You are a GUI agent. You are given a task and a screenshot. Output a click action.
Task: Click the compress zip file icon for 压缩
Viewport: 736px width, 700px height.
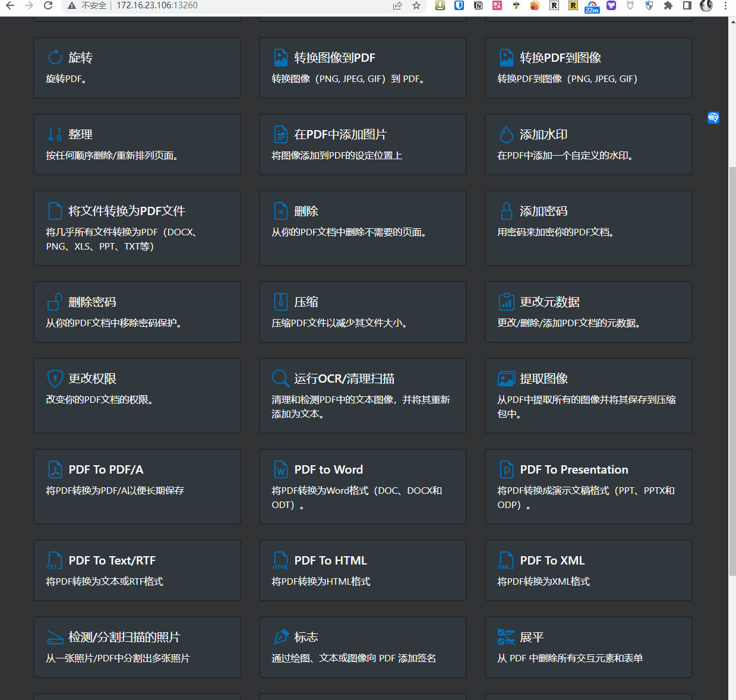[x=280, y=302]
